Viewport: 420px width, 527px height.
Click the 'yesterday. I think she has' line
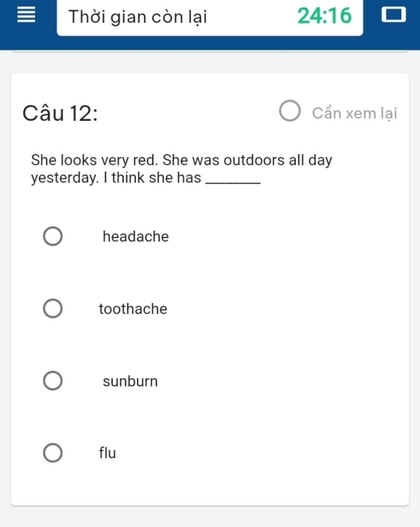116,178
